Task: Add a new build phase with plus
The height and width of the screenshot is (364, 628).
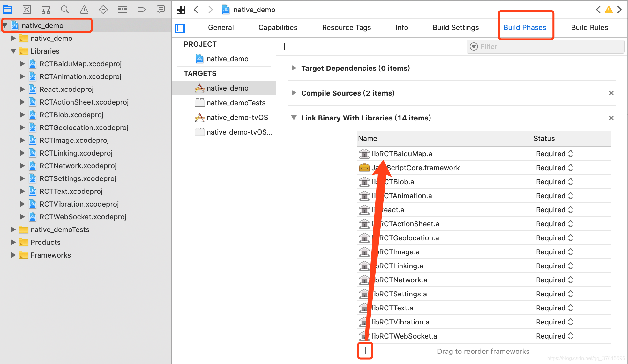Action: tap(284, 47)
